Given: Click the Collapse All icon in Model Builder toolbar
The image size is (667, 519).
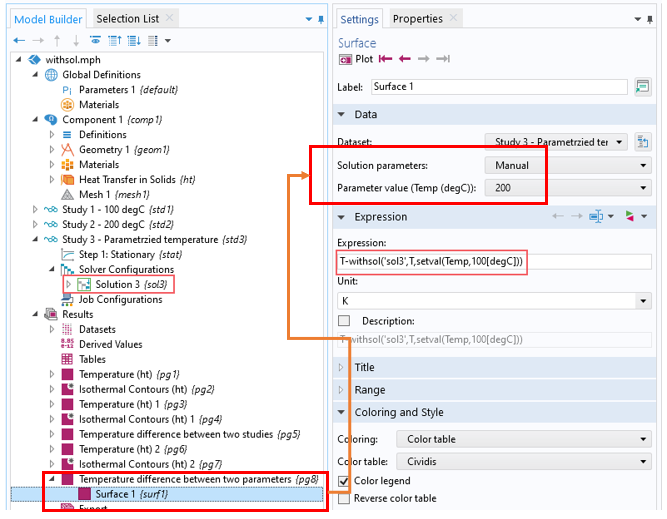Looking at the screenshot, I should click(x=113, y=40).
